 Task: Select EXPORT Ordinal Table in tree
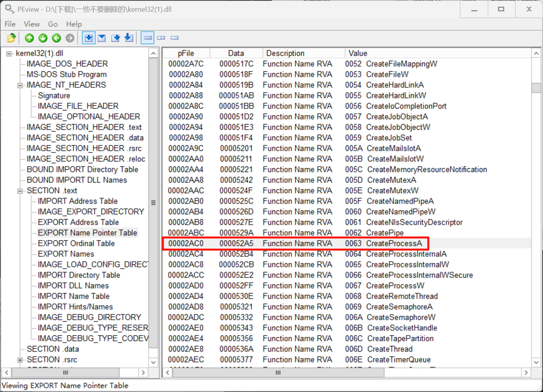click(76, 243)
